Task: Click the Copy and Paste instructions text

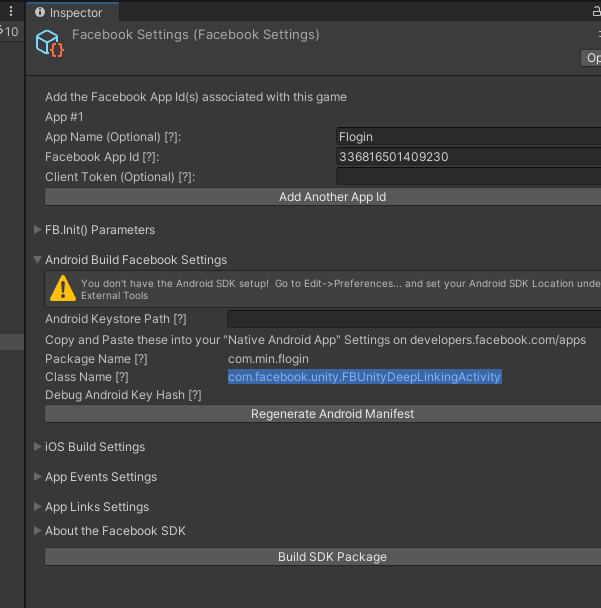Action: [x=315, y=340]
